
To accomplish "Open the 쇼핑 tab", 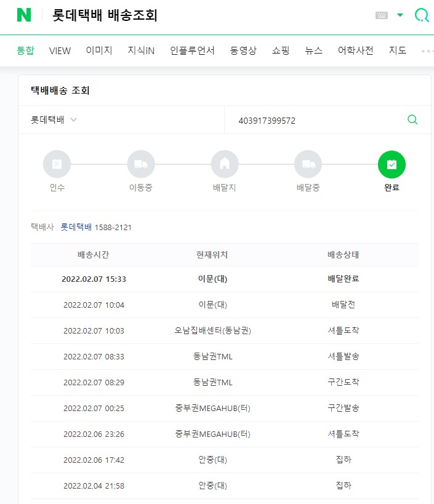I will (281, 50).
